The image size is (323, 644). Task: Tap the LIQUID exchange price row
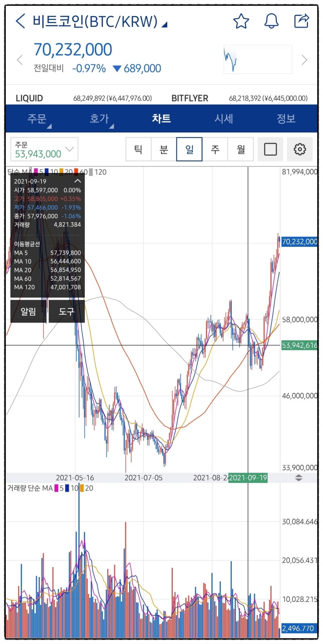click(x=84, y=98)
